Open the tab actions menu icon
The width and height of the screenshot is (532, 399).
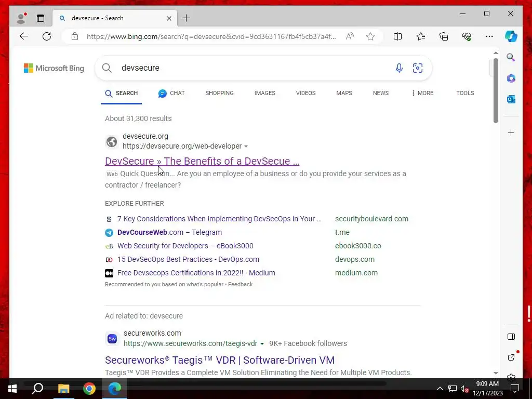coord(41,18)
